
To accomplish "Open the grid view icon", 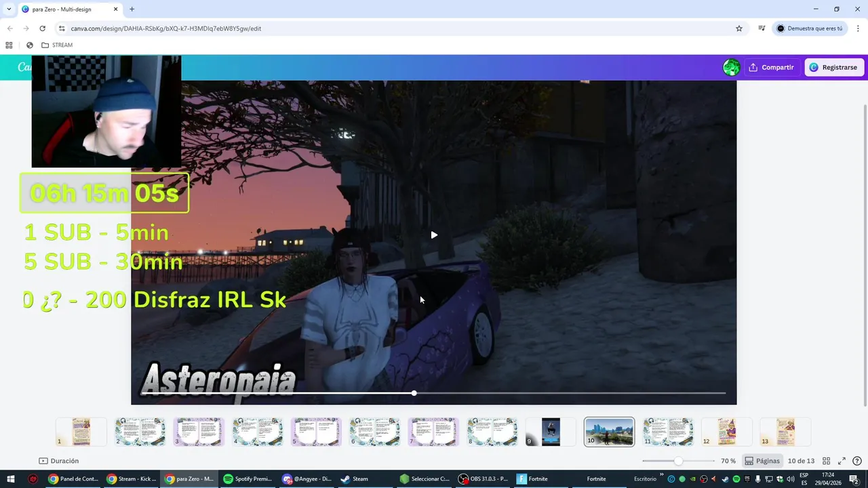I will tap(826, 461).
